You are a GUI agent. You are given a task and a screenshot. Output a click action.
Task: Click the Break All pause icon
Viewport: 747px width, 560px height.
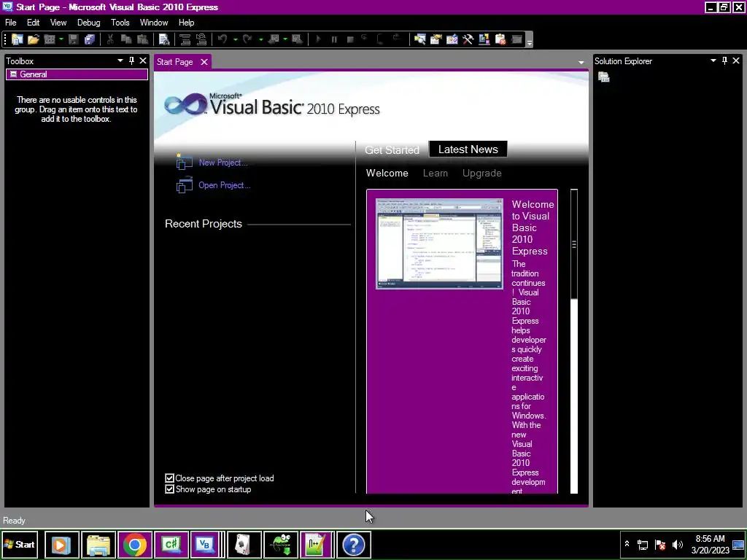(x=334, y=39)
